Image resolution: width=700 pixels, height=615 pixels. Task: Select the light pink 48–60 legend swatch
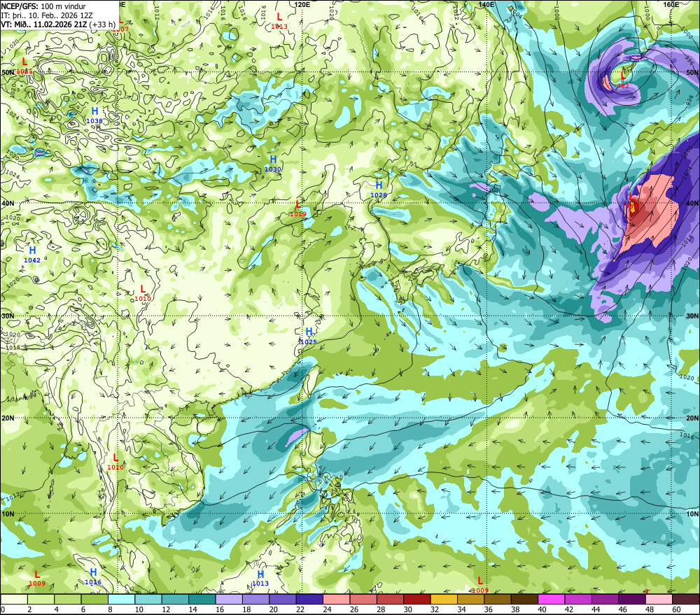[659, 600]
